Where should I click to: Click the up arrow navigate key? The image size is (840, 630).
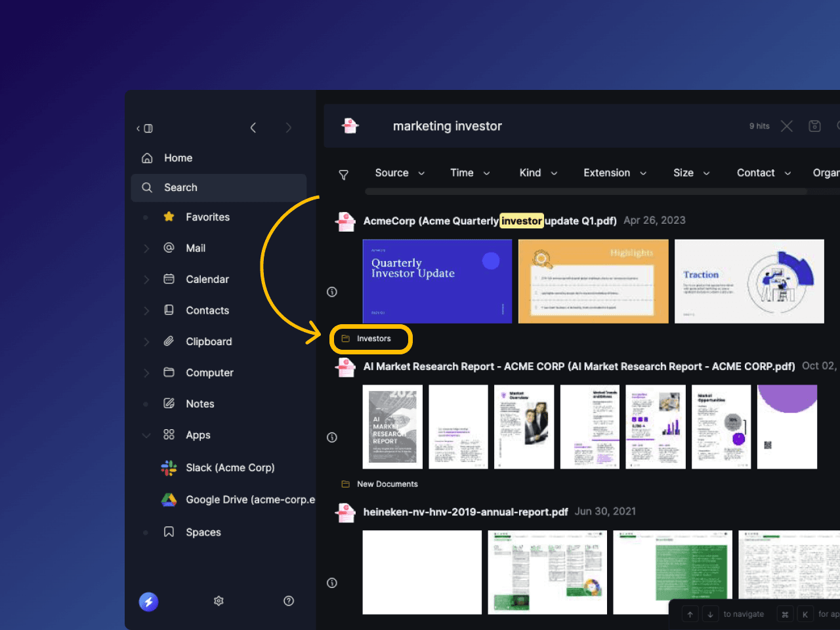[x=690, y=614]
